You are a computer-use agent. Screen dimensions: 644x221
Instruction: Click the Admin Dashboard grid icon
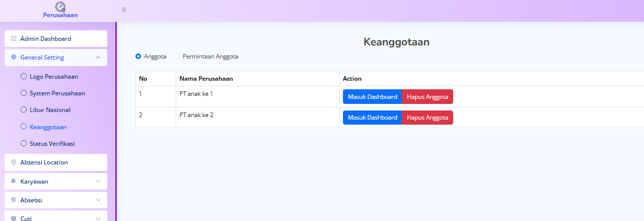pyautogui.click(x=14, y=38)
